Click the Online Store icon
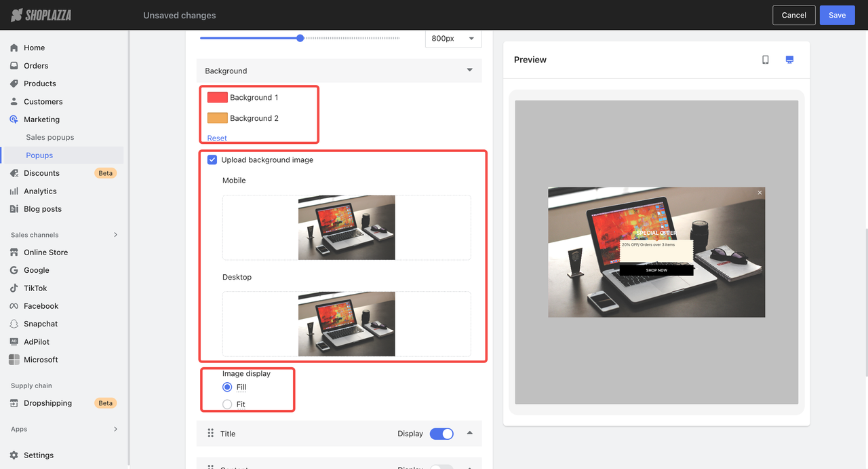Image resolution: width=868 pixels, height=469 pixels. coord(14,252)
